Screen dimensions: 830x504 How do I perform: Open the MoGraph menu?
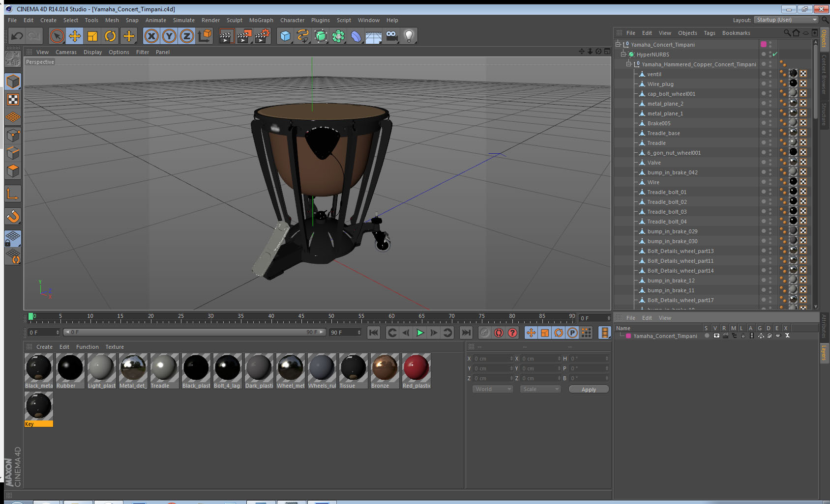[261, 20]
